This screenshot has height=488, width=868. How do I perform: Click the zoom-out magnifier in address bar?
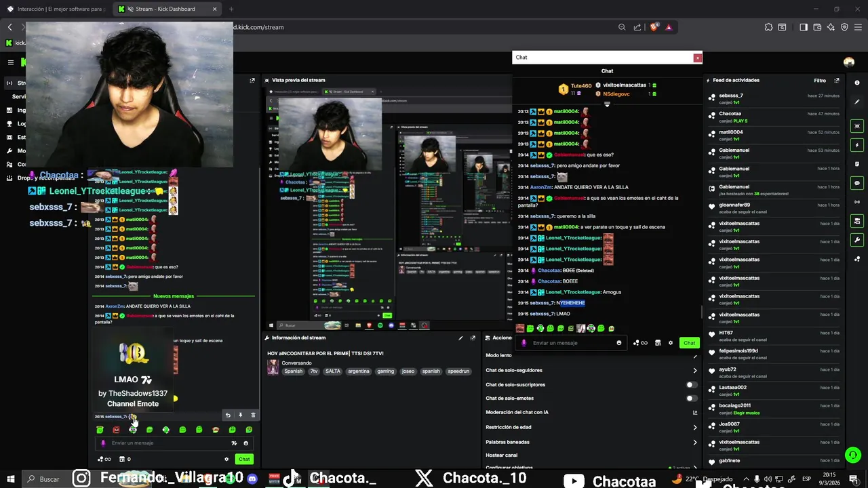tap(622, 27)
